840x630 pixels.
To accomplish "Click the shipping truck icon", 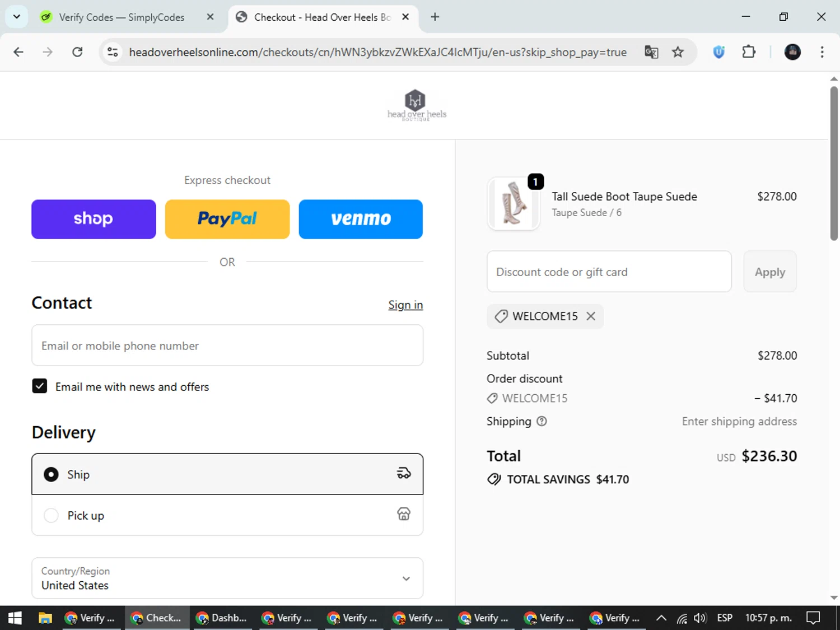I will (404, 474).
